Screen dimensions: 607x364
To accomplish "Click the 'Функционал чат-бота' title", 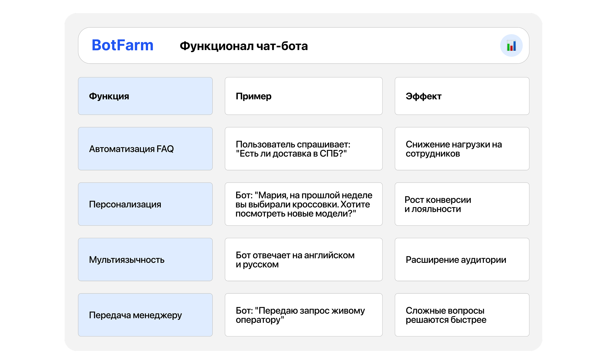I will coord(243,46).
